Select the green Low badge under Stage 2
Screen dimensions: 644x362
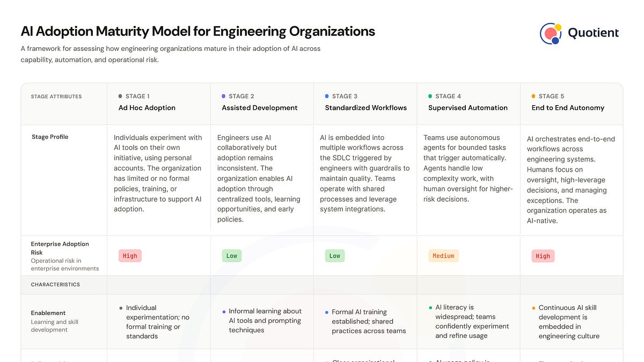(x=232, y=256)
